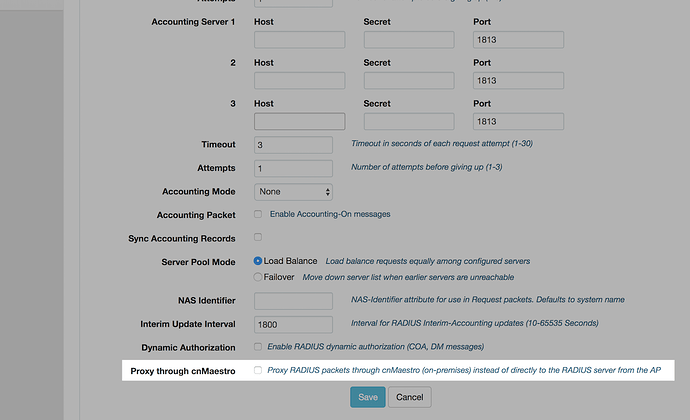
Task: Focus the Accounting Server 2 Secret field
Action: pos(409,81)
